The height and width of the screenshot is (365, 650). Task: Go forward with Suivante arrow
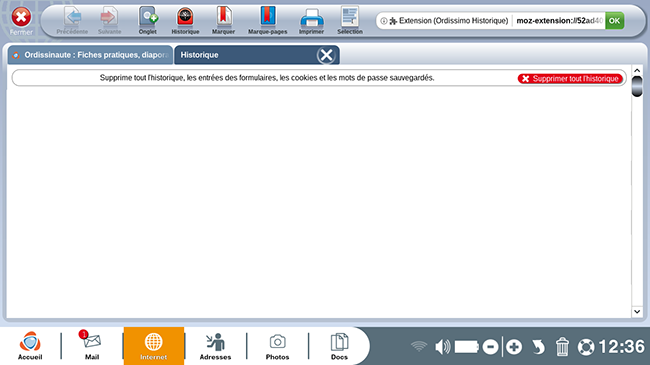(x=109, y=20)
